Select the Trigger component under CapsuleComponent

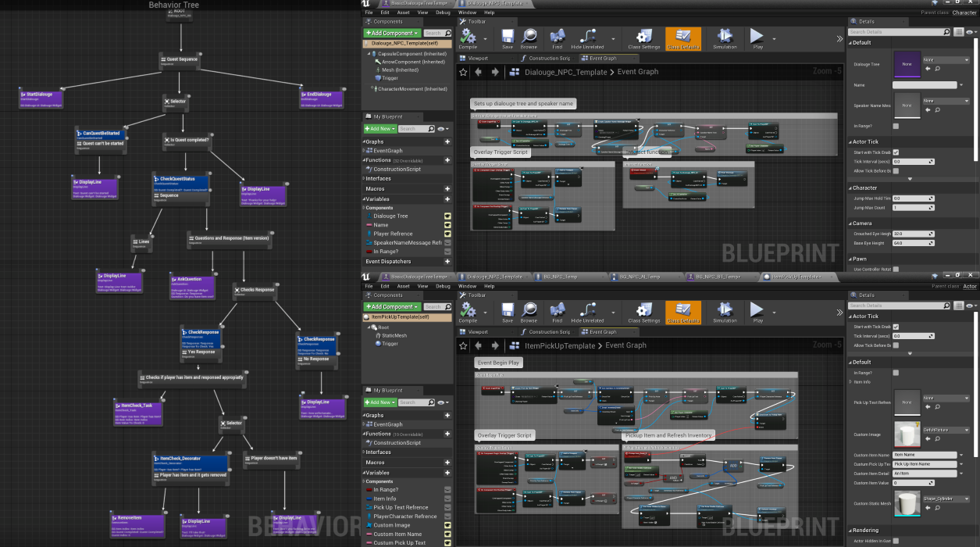(x=389, y=78)
